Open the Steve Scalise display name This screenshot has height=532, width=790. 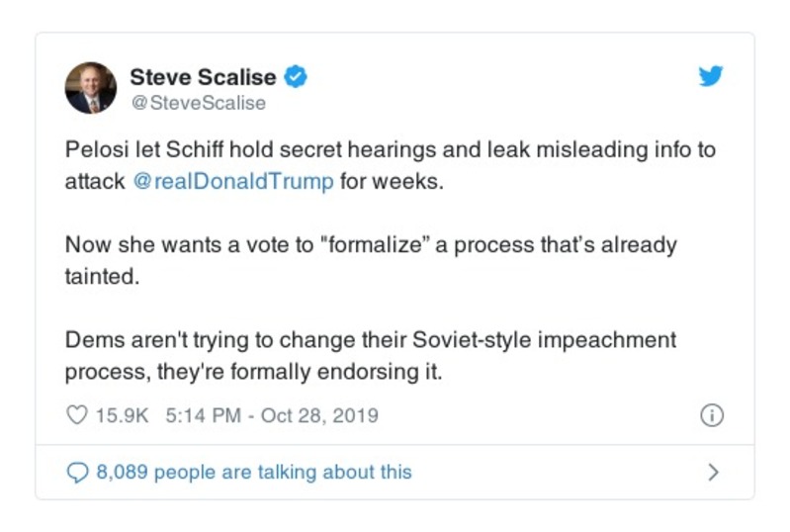pyautogui.click(x=203, y=75)
